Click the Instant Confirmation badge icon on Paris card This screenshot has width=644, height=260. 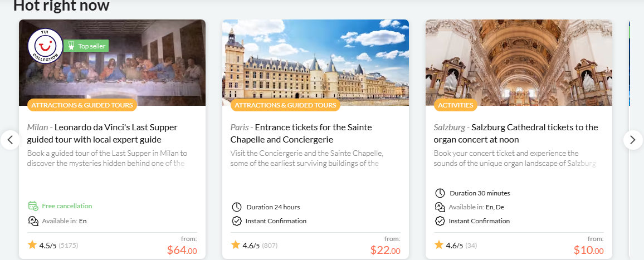(x=236, y=221)
